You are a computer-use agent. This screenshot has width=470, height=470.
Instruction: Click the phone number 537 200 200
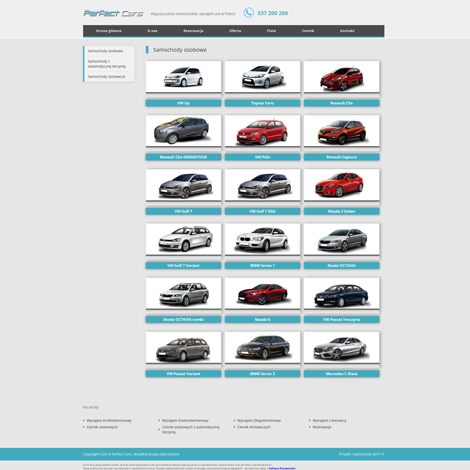tap(273, 13)
